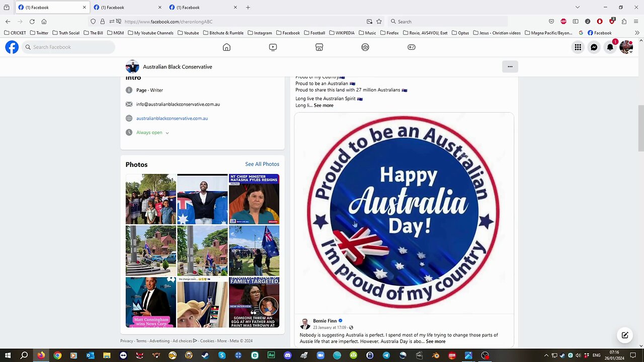Expand Bernie Finn post See more
The height and width of the screenshot is (362, 644).
436,341
